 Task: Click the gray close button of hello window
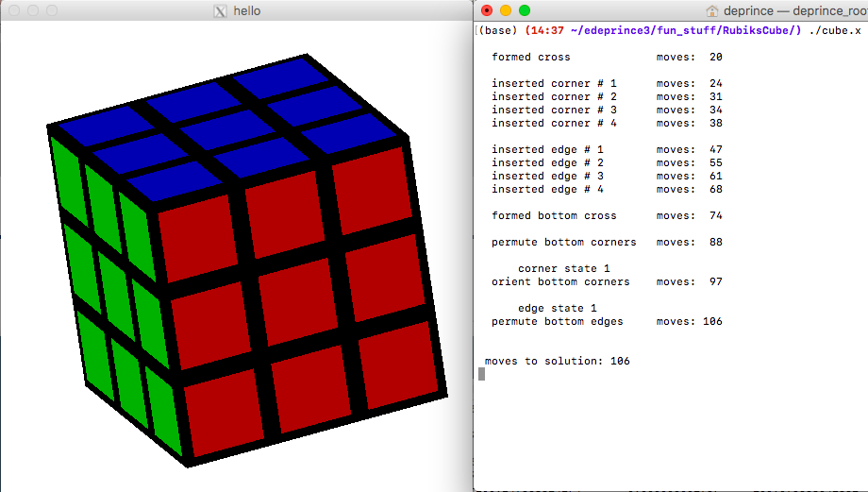[x=13, y=11]
